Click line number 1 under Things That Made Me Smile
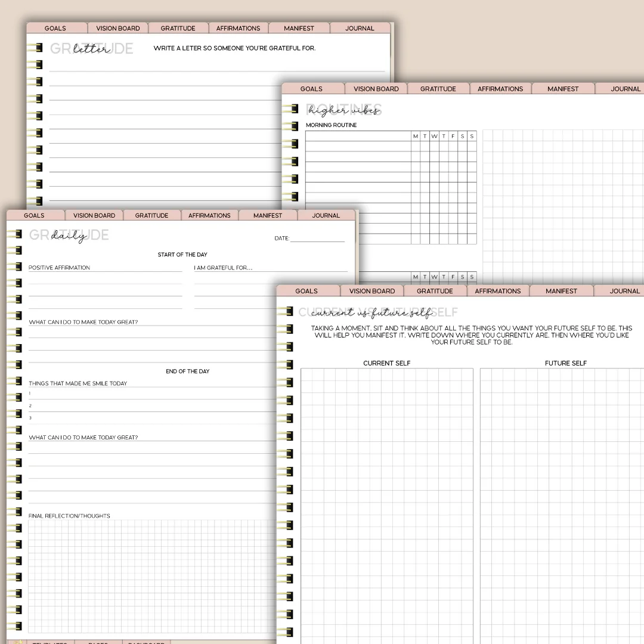The width and height of the screenshot is (644, 644). pos(152,394)
